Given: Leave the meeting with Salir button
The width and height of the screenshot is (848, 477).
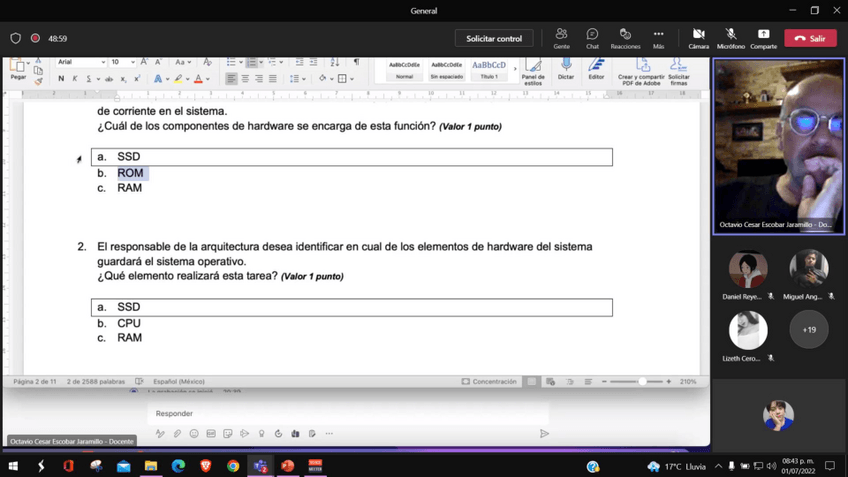Looking at the screenshot, I should pos(810,38).
